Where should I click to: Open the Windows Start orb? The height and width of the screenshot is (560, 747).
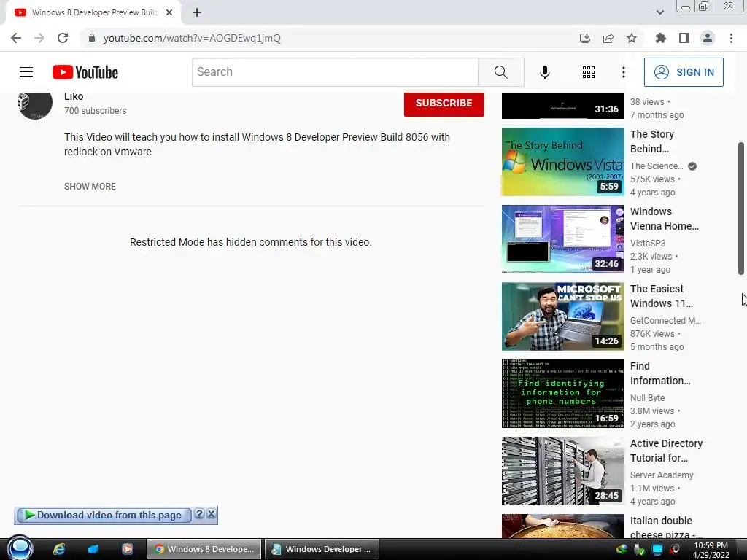(20, 548)
